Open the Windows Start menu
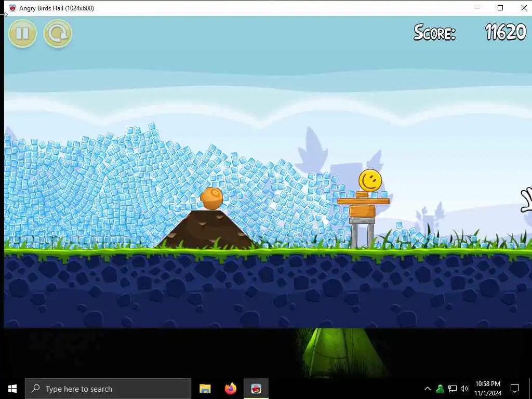The height and width of the screenshot is (399, 532). pos(12,389)
